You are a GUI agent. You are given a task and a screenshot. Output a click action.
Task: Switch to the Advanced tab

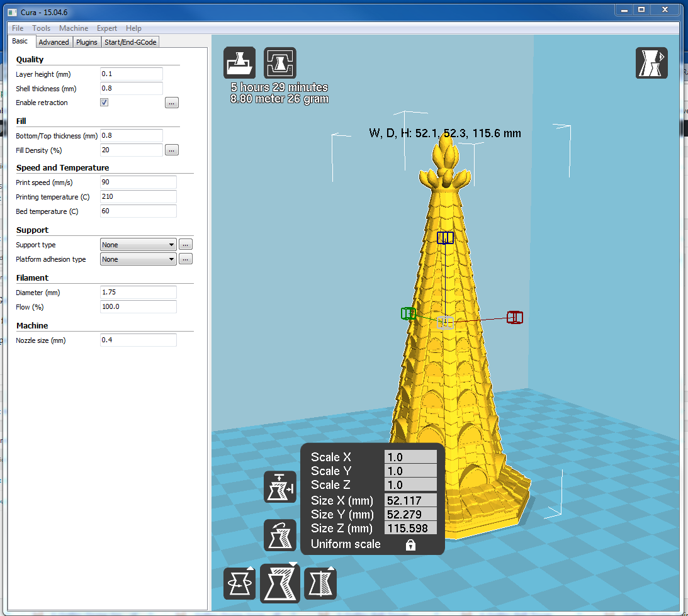[54, 42]
